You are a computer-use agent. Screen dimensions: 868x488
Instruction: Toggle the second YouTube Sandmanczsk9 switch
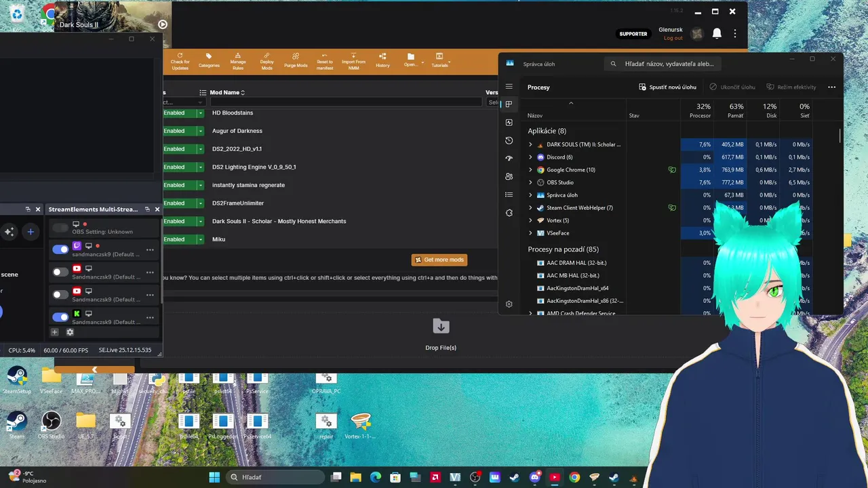pos(60,294)
